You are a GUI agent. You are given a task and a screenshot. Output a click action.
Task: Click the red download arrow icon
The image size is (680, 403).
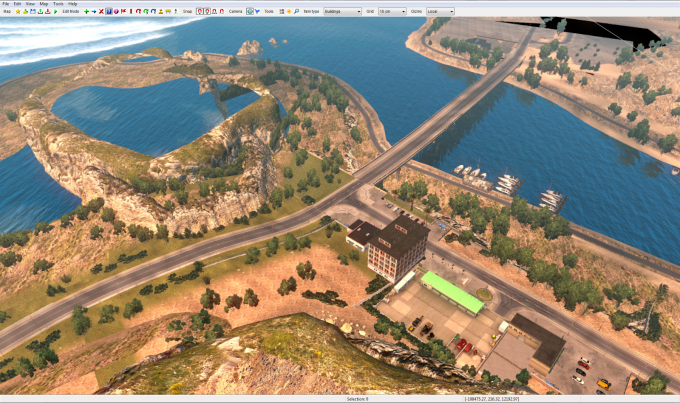tap(48, 11)
